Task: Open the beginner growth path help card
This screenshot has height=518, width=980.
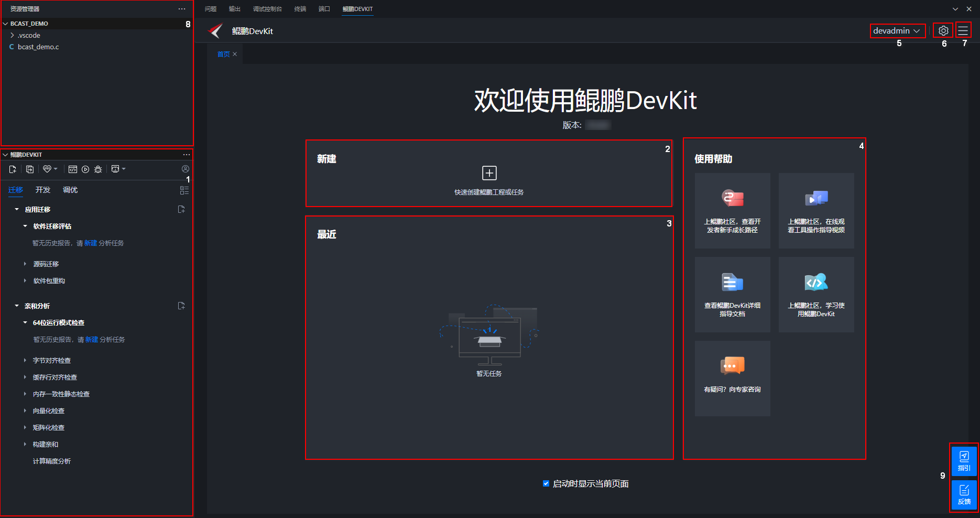Action: [732, 211]
